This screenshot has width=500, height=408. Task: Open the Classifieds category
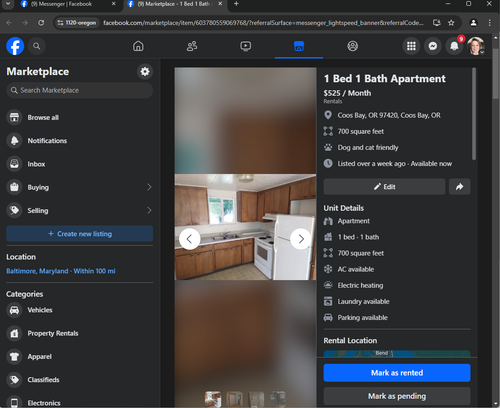pyautogui.click(x=79, y=380)
